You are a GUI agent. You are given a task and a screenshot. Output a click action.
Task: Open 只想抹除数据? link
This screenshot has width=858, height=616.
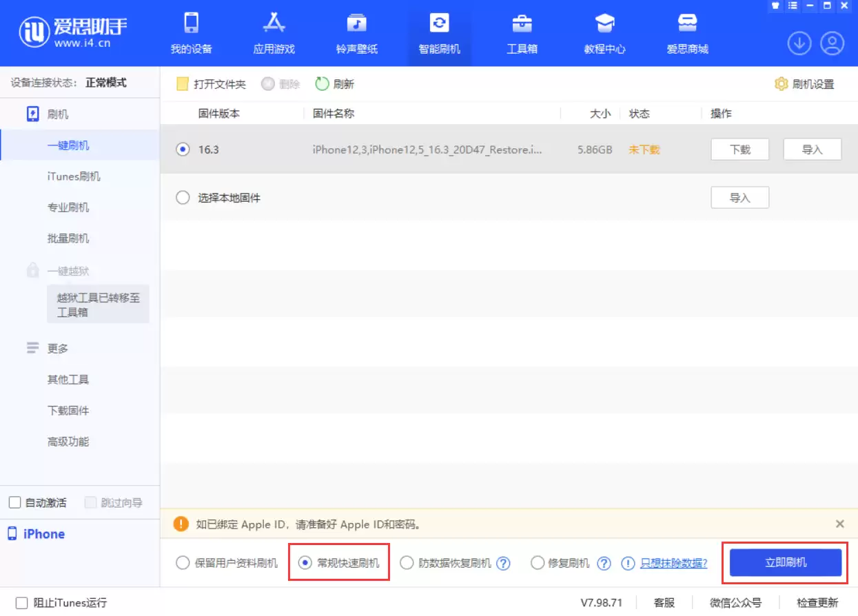coord(673,563)
